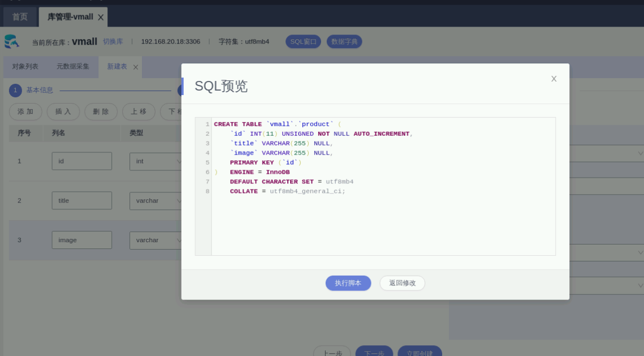Viewport: 644px width, 356px height.
Task: Click the 类型 column header
Action: [x=136, y=133]
